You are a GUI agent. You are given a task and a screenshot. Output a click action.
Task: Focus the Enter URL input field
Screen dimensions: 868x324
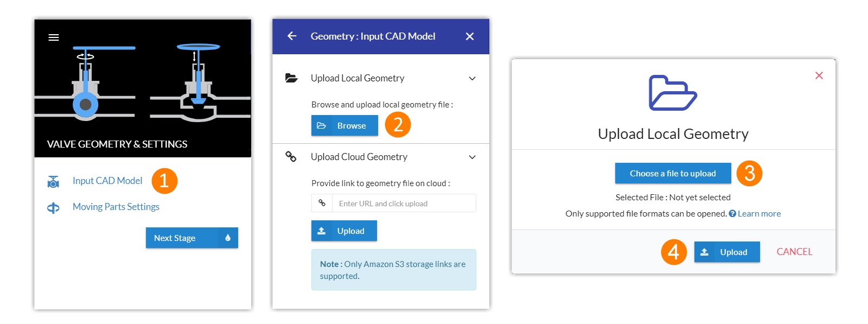pos(404,204)
